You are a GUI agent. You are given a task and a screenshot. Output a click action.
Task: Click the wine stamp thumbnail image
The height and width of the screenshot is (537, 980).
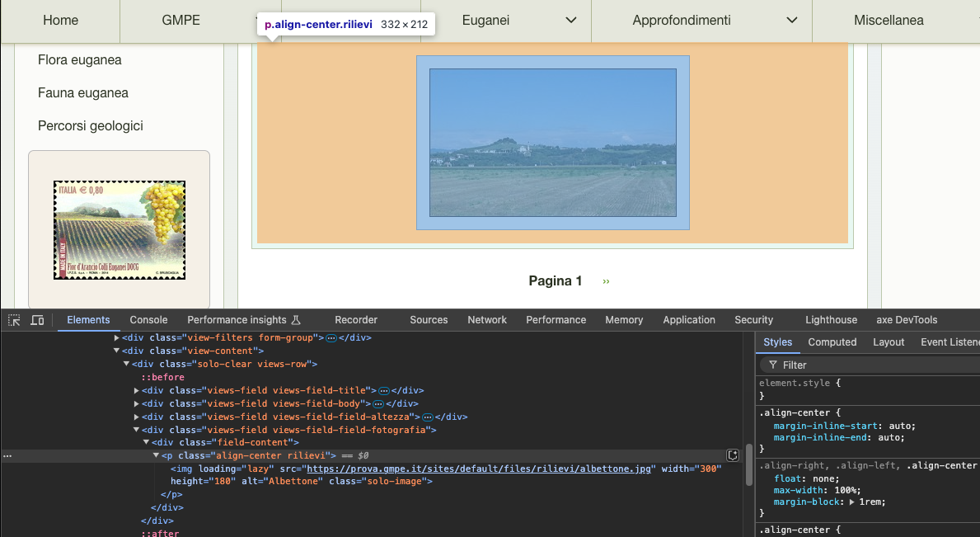(x=120, y=231)
